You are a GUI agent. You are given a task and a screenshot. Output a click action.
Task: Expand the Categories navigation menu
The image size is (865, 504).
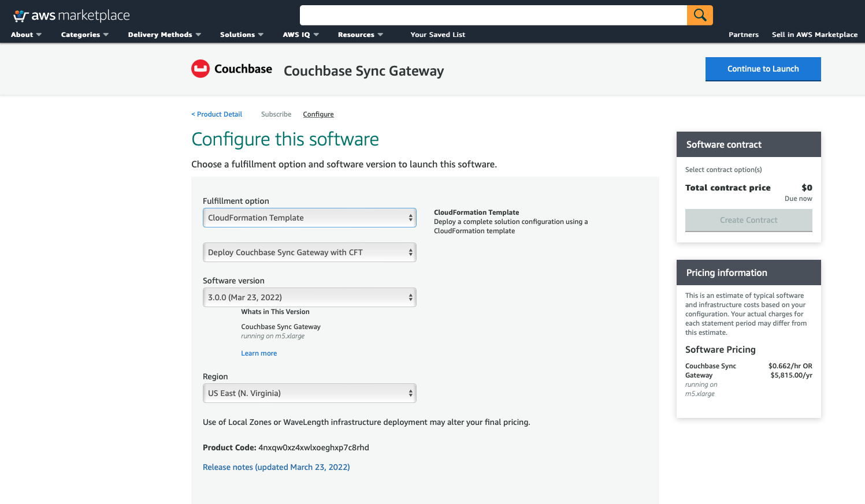pos(84,35)
